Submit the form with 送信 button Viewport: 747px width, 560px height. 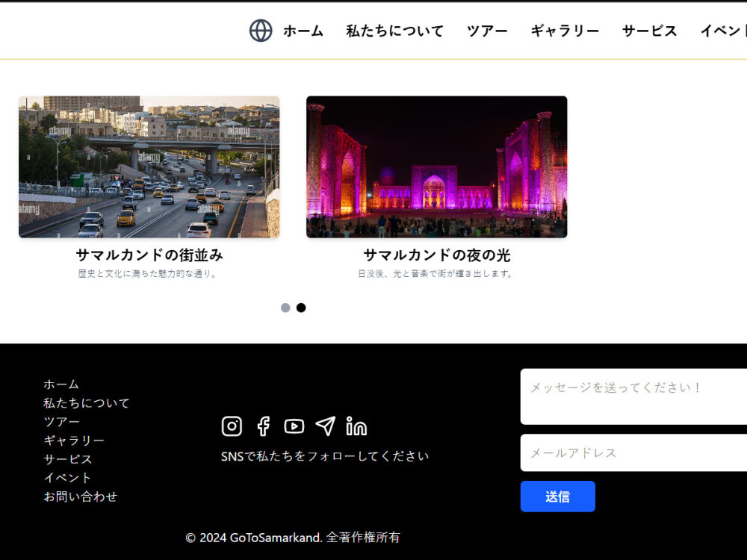pos(557,497)
